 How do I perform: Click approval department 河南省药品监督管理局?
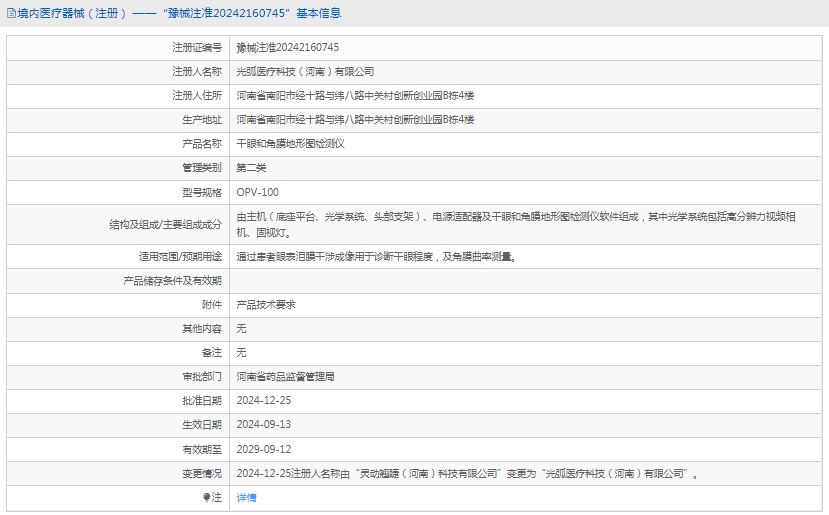(x=285, y=376)
